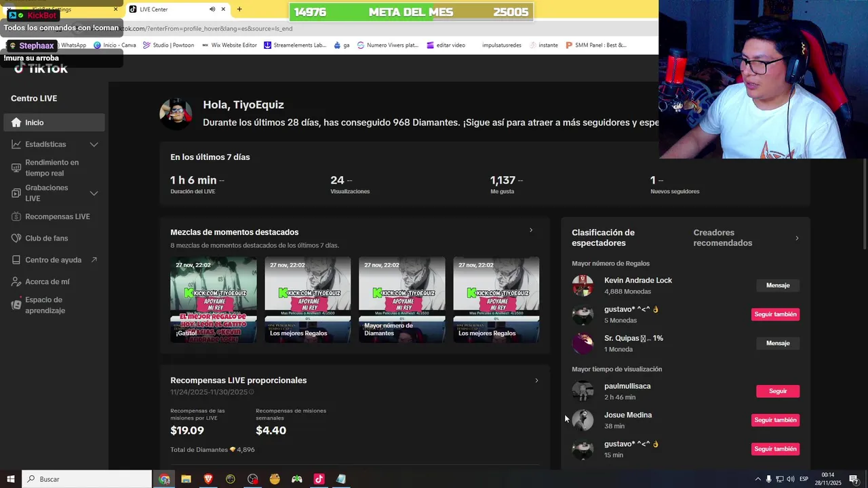Click Seguir también for gustavo 15 min
Image resolution: width=868 pixels, height=488 pixels.
(775, 449)
